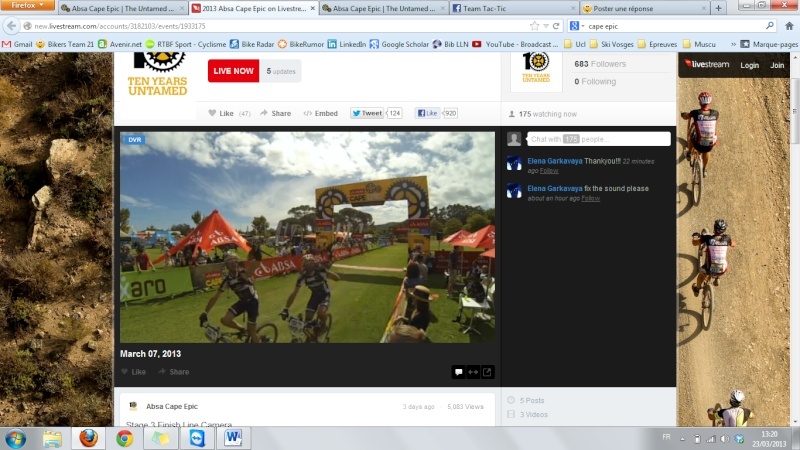Open the Gmail bookmark

point(17,44)
